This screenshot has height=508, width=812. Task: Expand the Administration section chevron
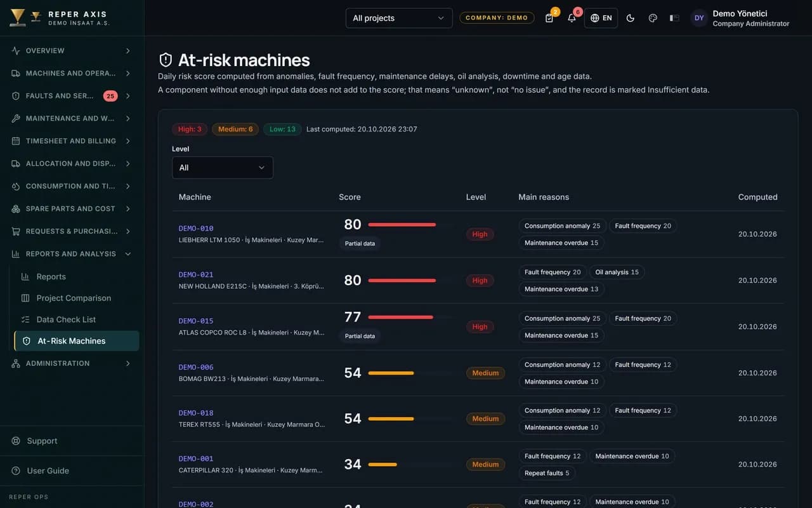click(128, 363)
